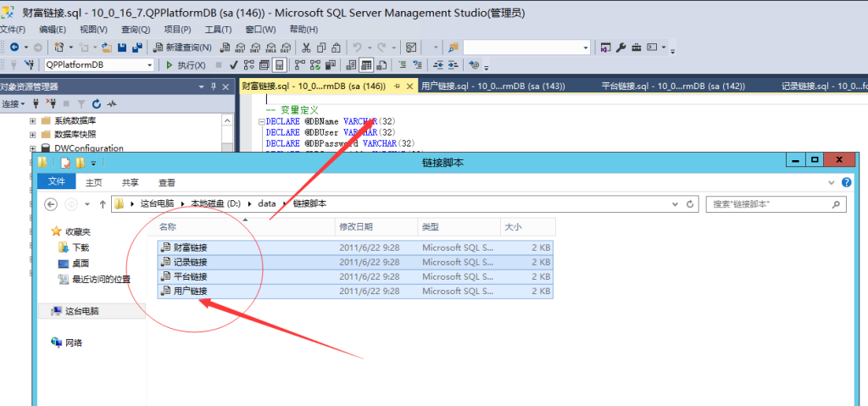Click the back navigation arrow in Explorer window
Viewport: 868px width, 406px height.
point(51,203)
